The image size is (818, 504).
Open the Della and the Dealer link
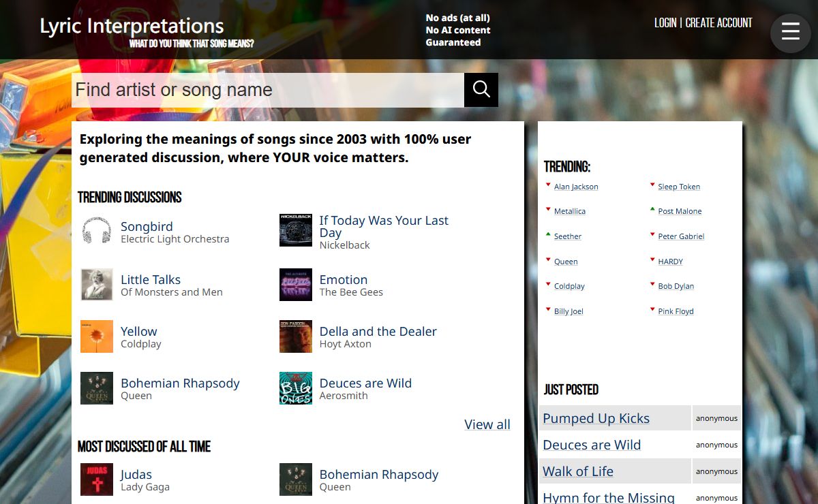pos(378,331)
